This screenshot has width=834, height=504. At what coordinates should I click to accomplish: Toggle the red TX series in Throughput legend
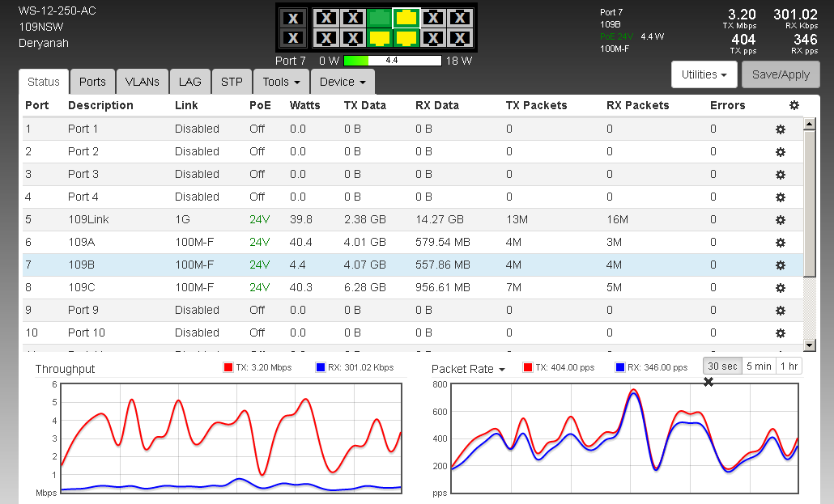coord(258,367)
